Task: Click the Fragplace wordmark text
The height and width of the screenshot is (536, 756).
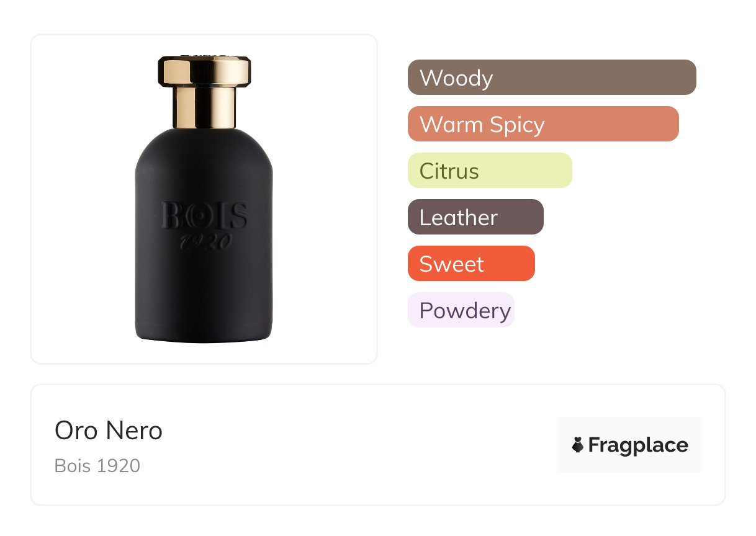Action: click(x=638, y=445)
